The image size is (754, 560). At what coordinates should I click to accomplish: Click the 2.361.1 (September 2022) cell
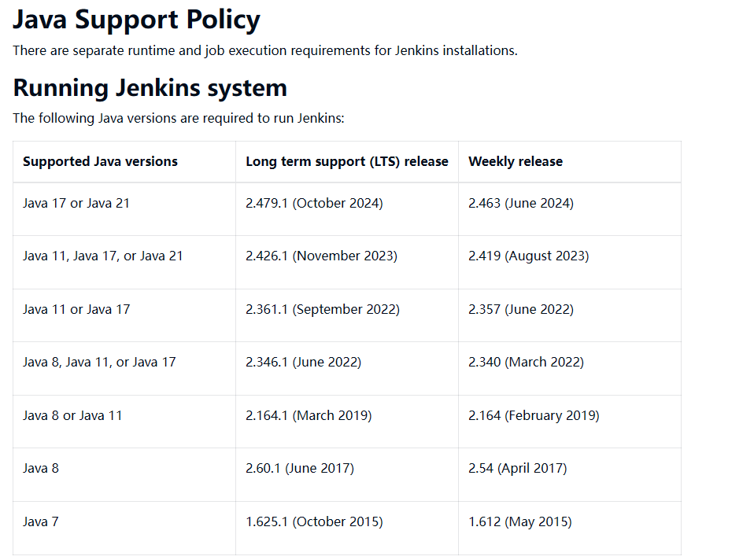click(323, 309)
